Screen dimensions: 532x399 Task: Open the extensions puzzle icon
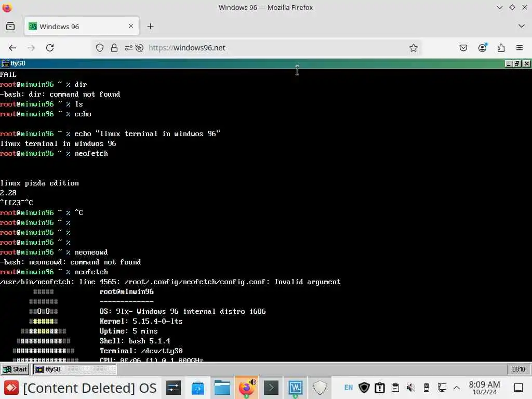[x=501, y=48]
